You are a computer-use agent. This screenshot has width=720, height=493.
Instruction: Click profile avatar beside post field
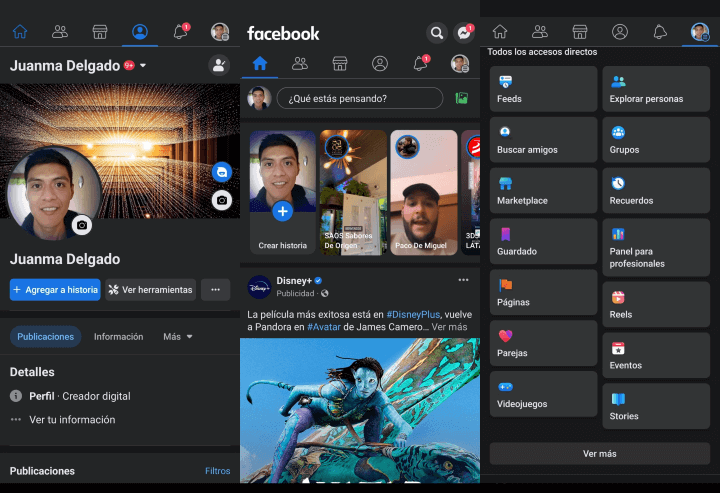point(259,98)
